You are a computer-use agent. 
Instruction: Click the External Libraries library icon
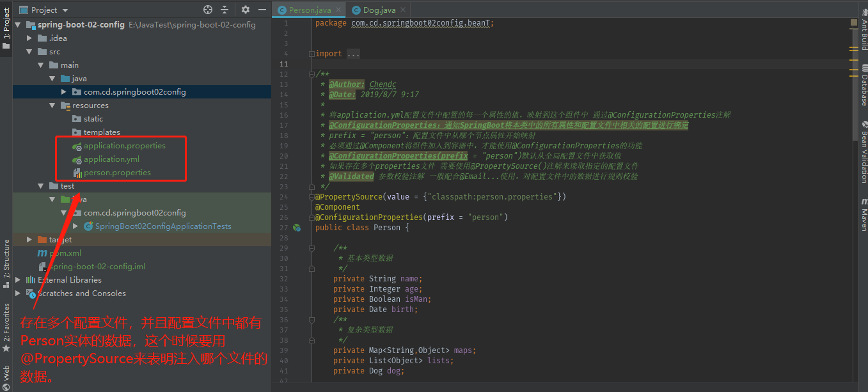[31, 280]
